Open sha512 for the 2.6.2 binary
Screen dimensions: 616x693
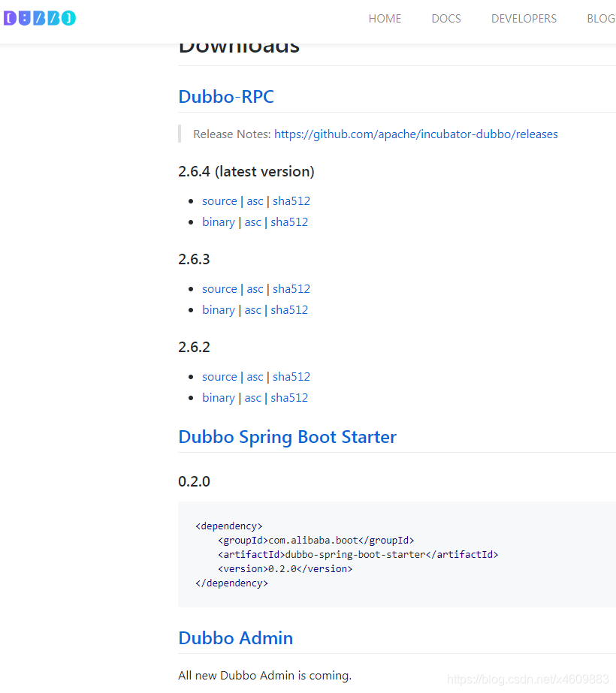289,398
